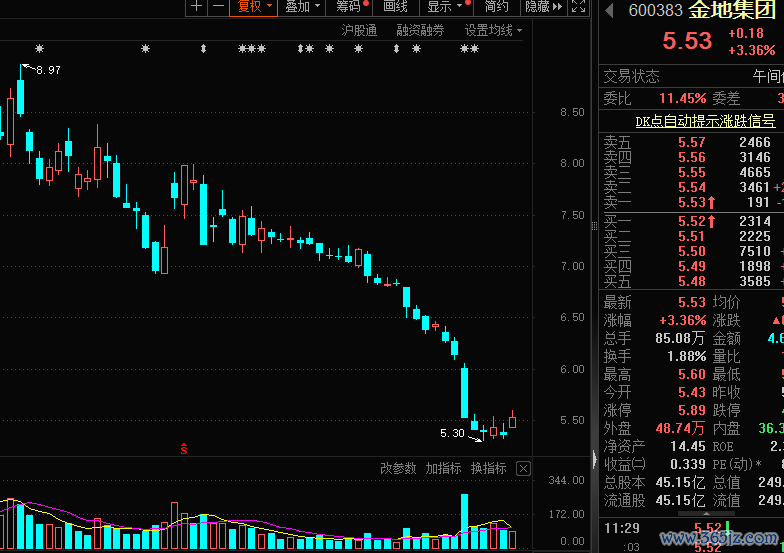Click the 沪股通 link

(359, 30)
